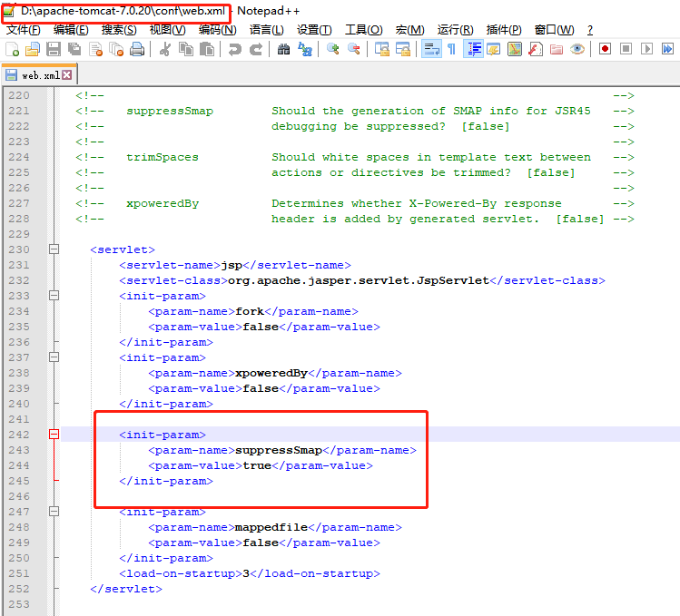The image size is (680, 616).
Task: Click the Print icon
Action: click(137, 49)
